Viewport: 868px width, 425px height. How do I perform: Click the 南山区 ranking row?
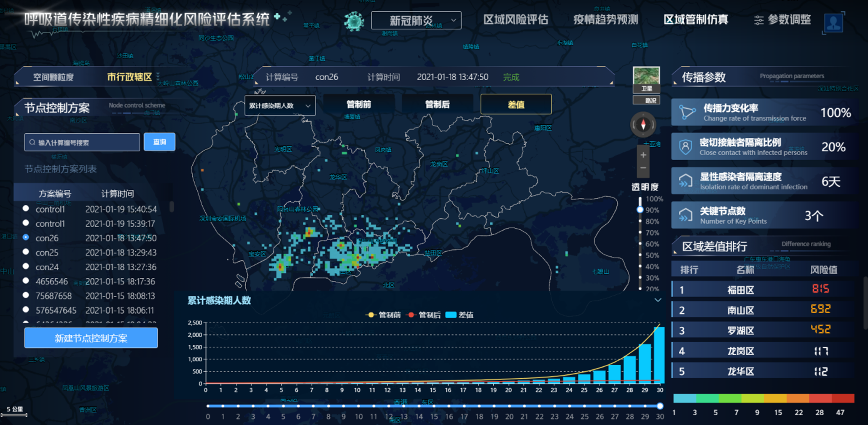pyautogui.click(x=762, y=310)
